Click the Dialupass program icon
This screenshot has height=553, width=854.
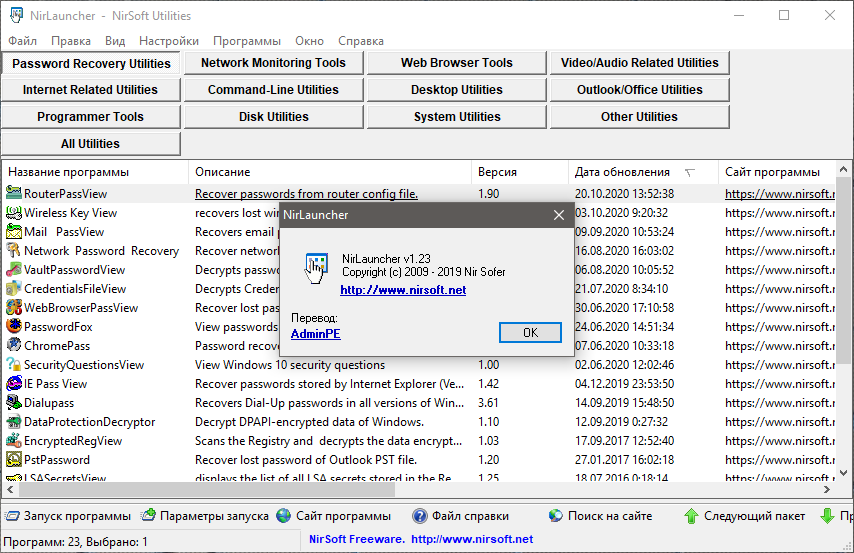[14, 402]
